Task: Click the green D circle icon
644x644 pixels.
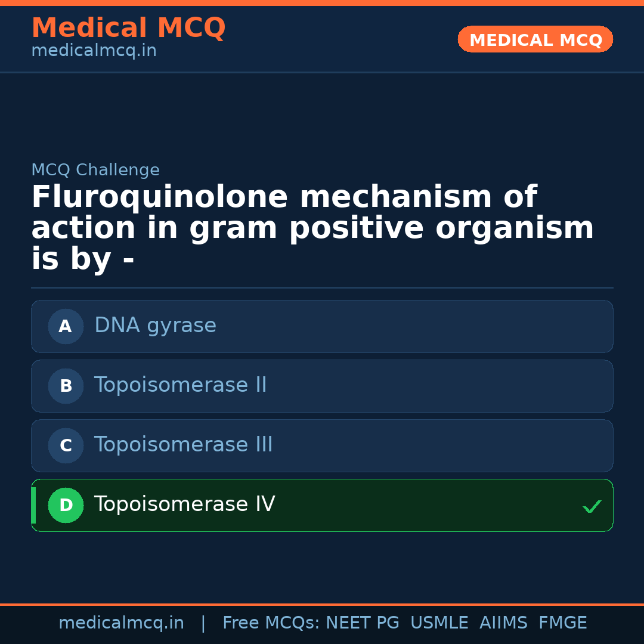Action: coord(66,505)
